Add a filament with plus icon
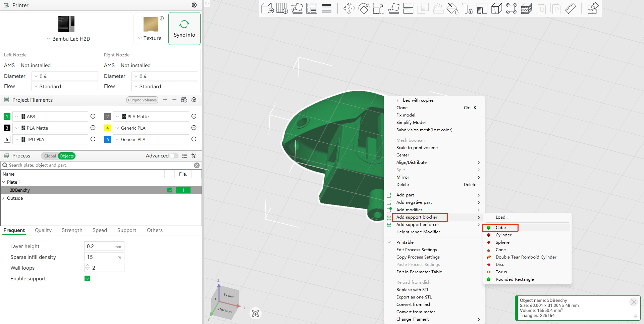The height and width of the screenshot is (324, 644). pos(165,100)
